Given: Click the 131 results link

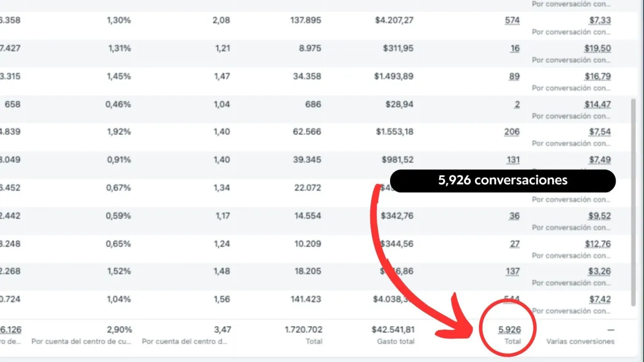Looking at the screenshot, I should point(513,160).
